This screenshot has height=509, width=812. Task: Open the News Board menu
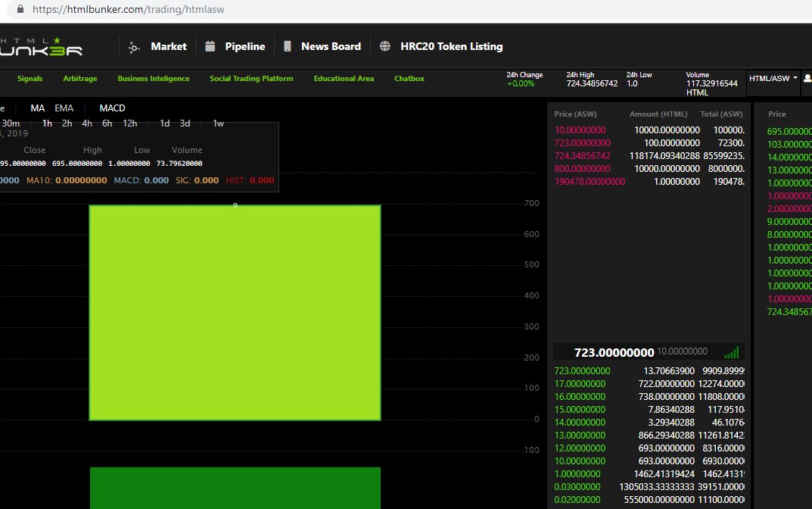tap(331, 46)
